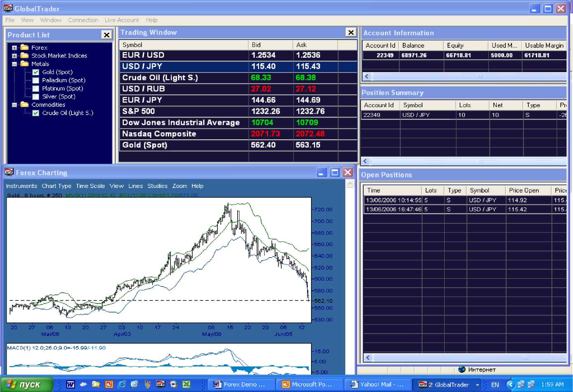
Task: Click the Forex folder icon in Product List
Action: click(x=25, y=47)
